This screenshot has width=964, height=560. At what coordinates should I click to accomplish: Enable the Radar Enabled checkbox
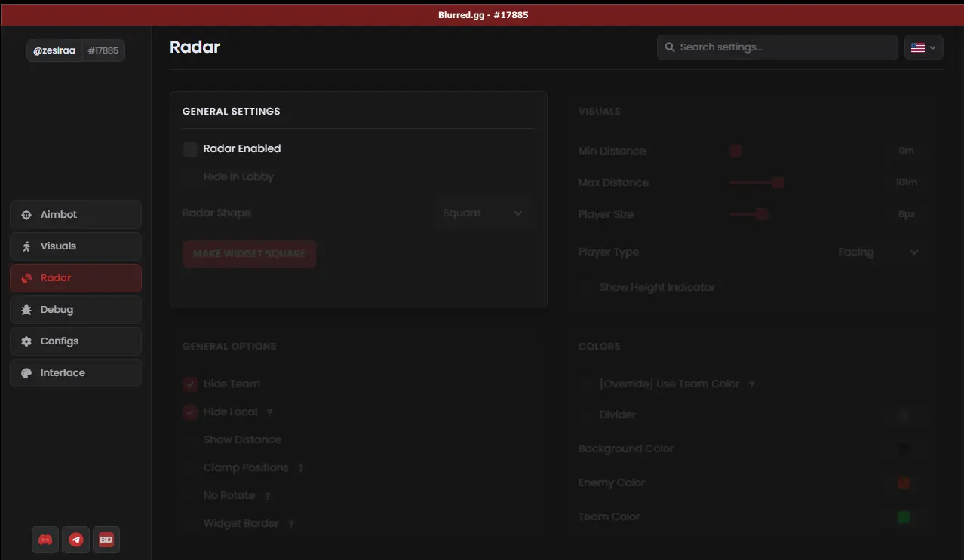[190, 149]
